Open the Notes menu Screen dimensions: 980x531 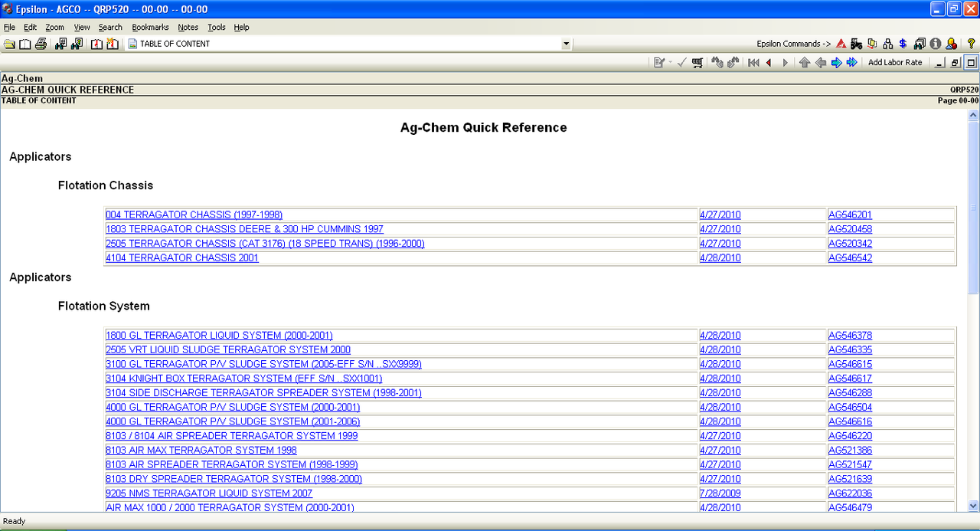click(188, 27)
